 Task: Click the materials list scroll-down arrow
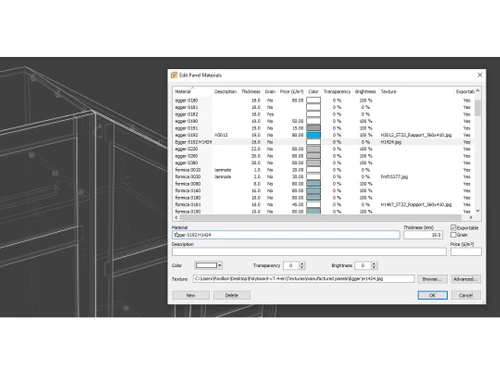[478, 211]
